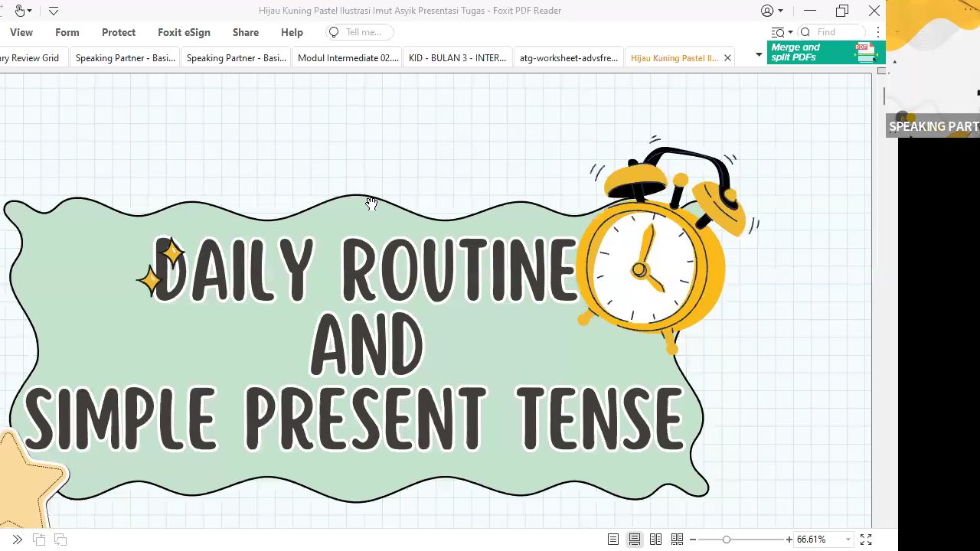
Task: Minimize the Foxit PDF Reader window
Action: [810, 11]
